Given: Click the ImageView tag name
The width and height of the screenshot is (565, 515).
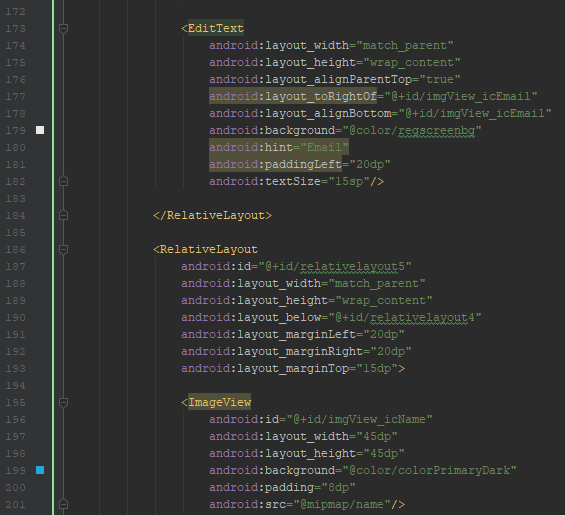Looking at the screenshot, I should click(219, 402).
